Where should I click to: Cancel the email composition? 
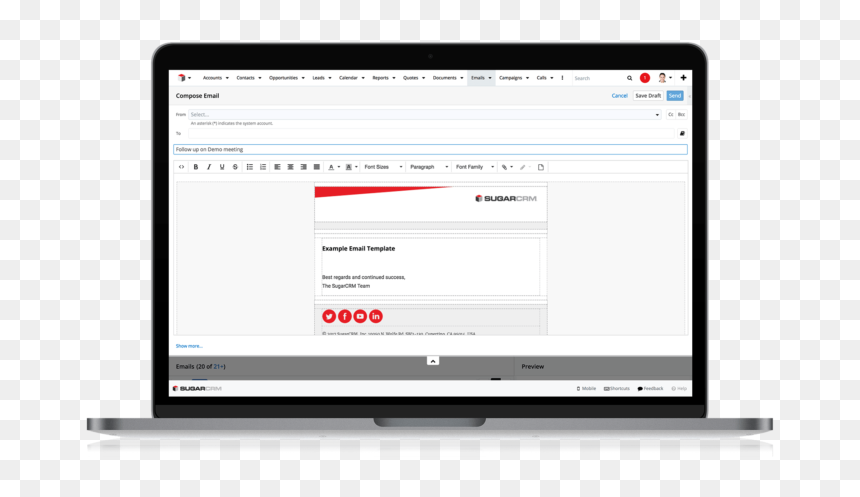[x=619, y=95]
